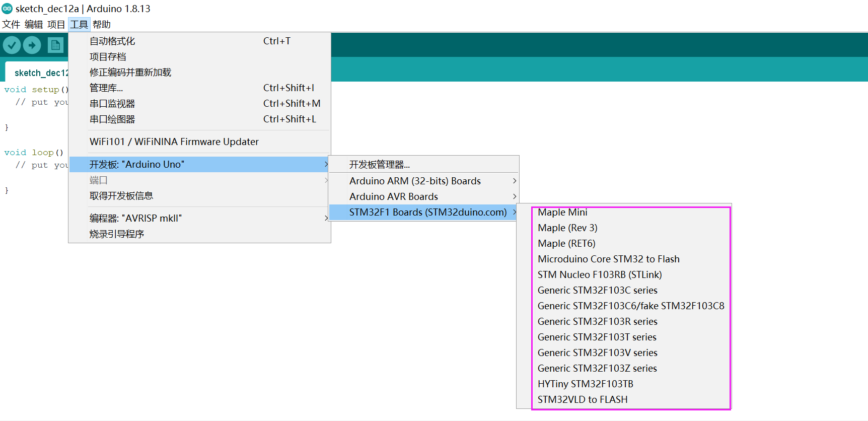Click 取得开发板信息 entry
The width and height of the screenshot is (868, 421).
199,195
